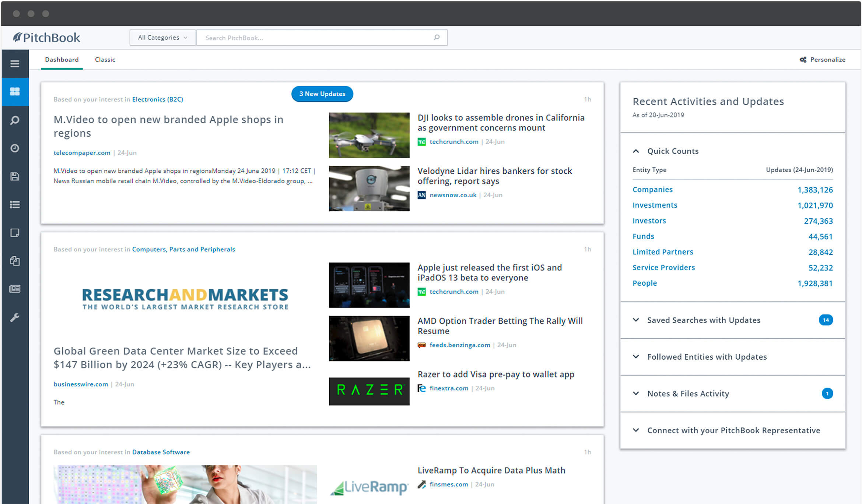Image resolution: width=862 pixels, height=504 pixels.
Task: Click the benzinga feed source icon
Action: [x=422, y=345]
